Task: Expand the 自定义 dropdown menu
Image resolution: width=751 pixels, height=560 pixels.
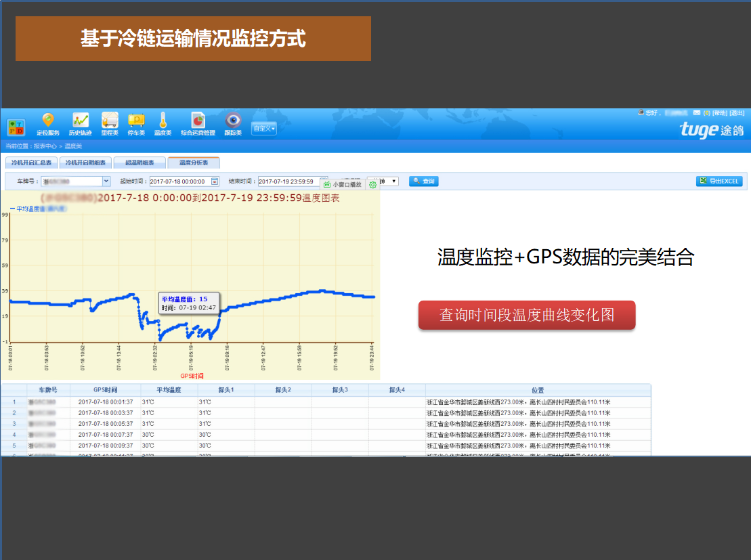Action: point(264,128)
